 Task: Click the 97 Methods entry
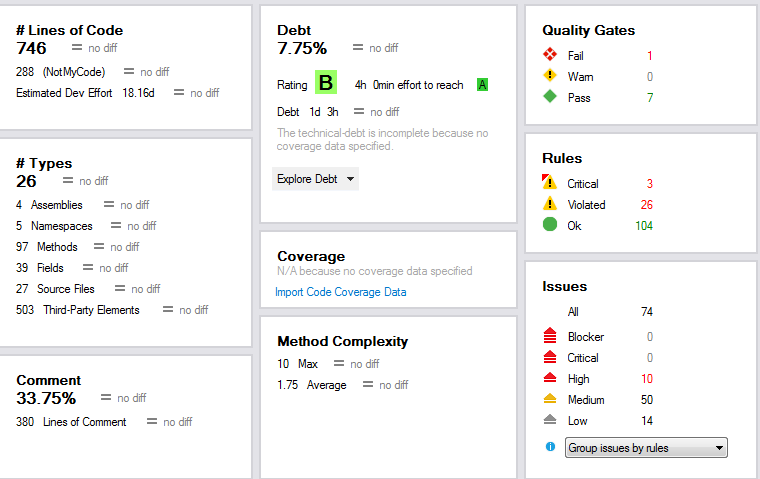[x=47, y=247]
